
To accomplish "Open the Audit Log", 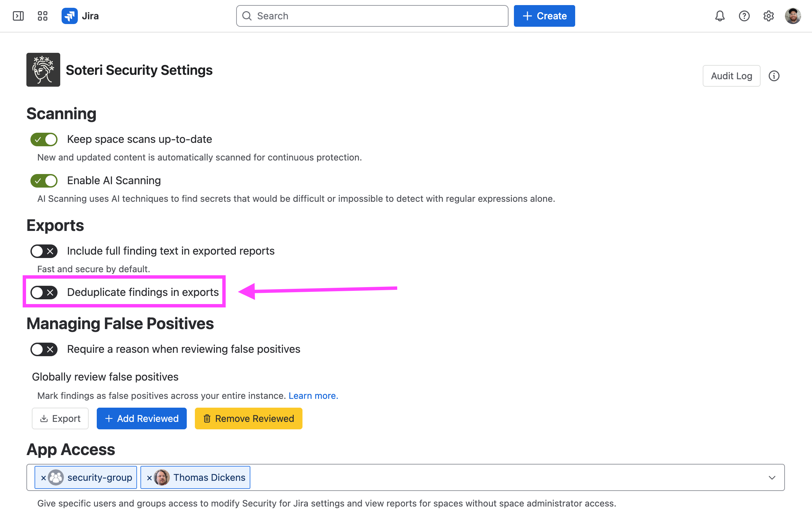I will point(731,76).
